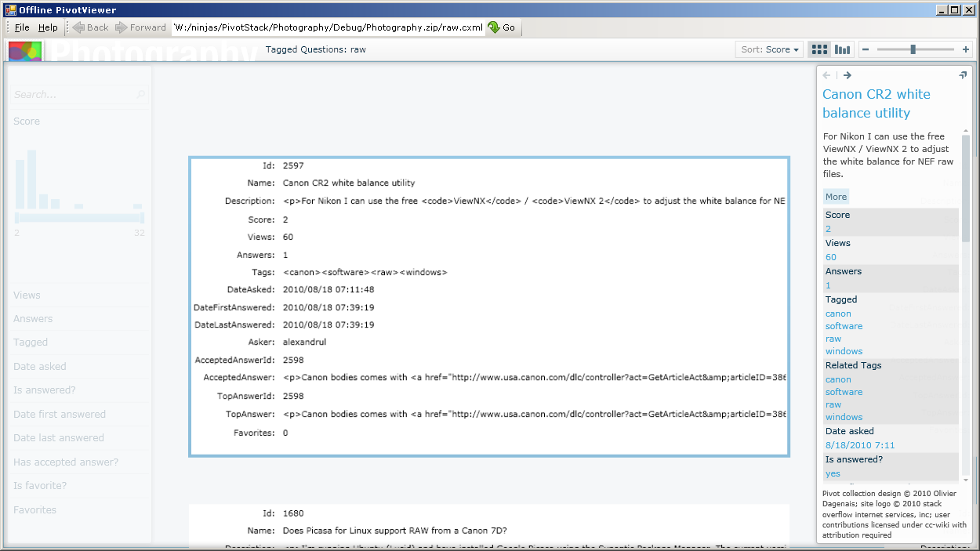
Task: Click canon under Related Tags
Action: pyautogui.click(x=838, y=379)
